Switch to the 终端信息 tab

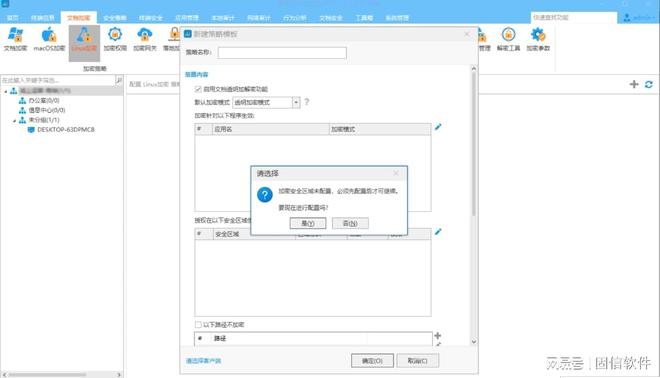(x=43, y=18)
